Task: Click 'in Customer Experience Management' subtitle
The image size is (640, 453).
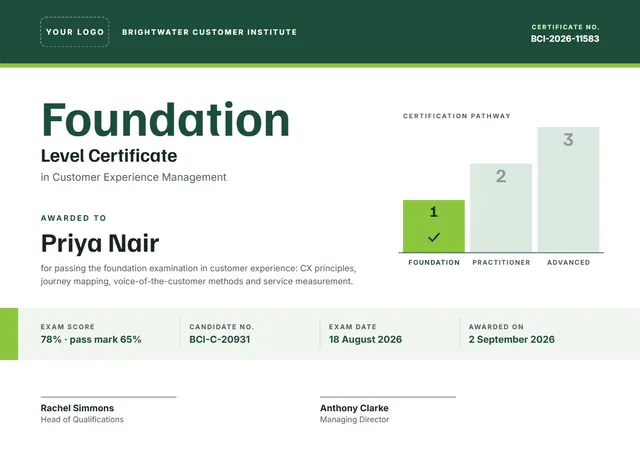Action: (x=133, y=178)
